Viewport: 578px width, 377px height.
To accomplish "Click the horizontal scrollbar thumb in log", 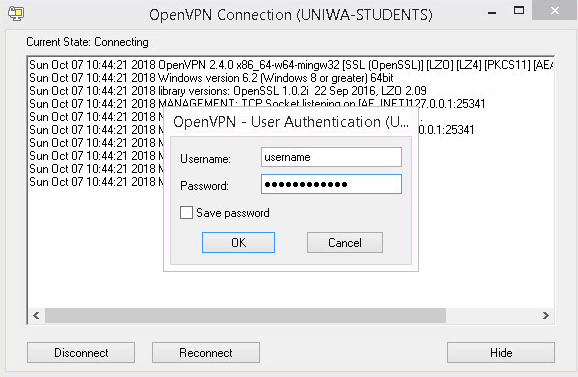I will pyautogui.click(x=245, y=315).
